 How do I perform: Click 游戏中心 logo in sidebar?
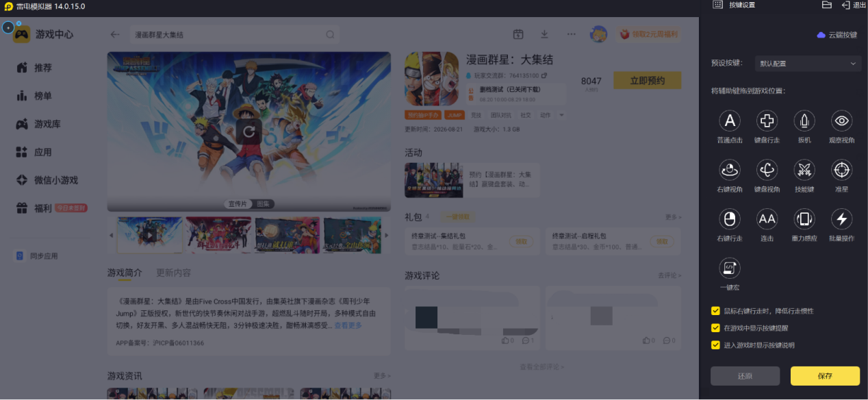[x=44, y=34]
